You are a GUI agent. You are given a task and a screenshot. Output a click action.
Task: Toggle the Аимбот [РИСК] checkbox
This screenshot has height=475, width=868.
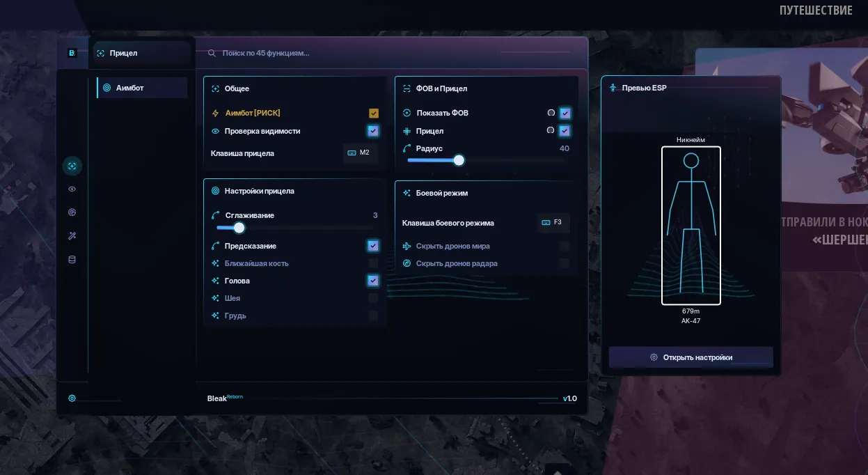[x=374, y=113]
